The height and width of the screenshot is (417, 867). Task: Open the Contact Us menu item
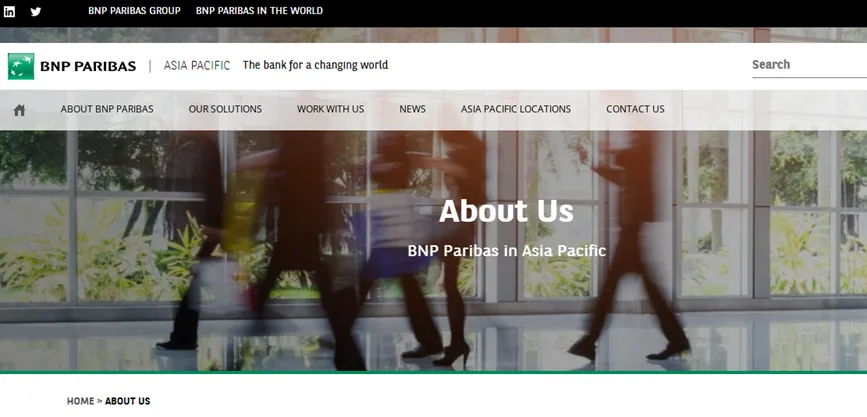(635, 109)
